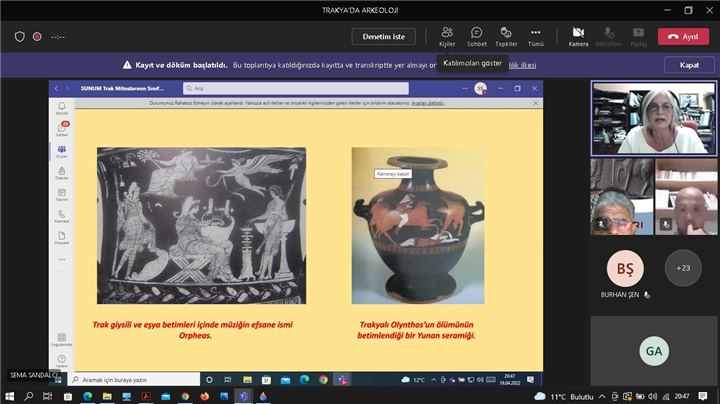Toggle the Kamera on or off
This screenshot has height=404, width=720.
pyautogui.click(x=578, y=37)
